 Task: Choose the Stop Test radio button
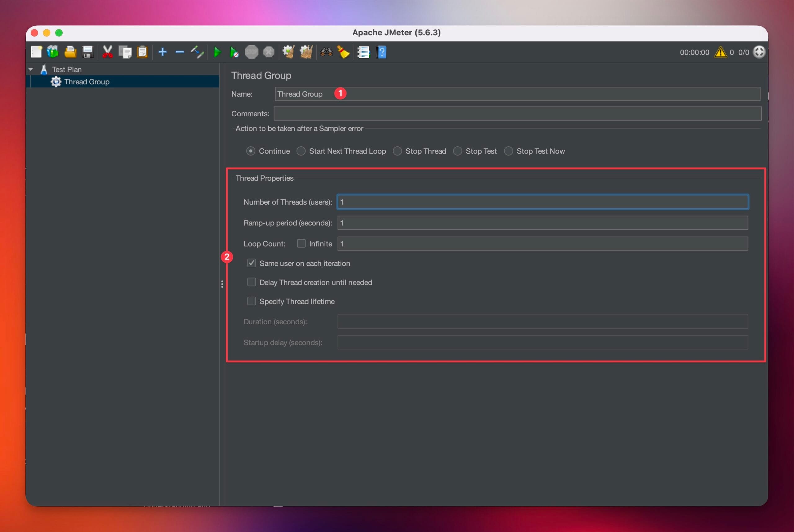point(457,151)
